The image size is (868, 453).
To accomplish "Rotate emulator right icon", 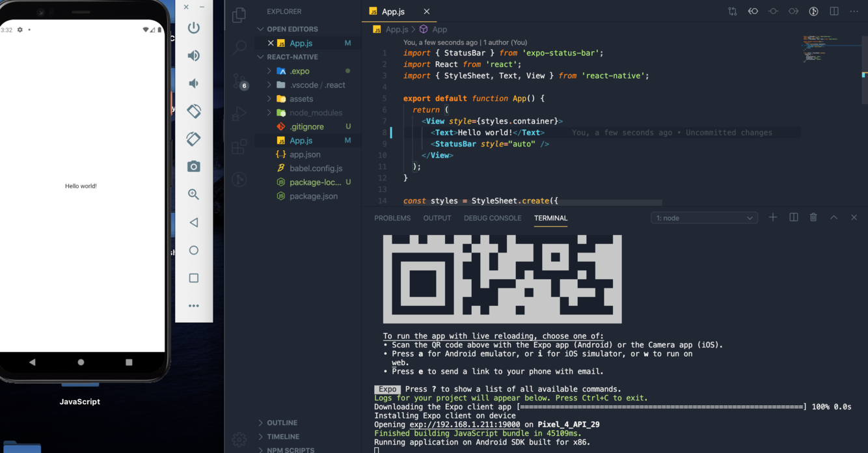I will [194, 139].
